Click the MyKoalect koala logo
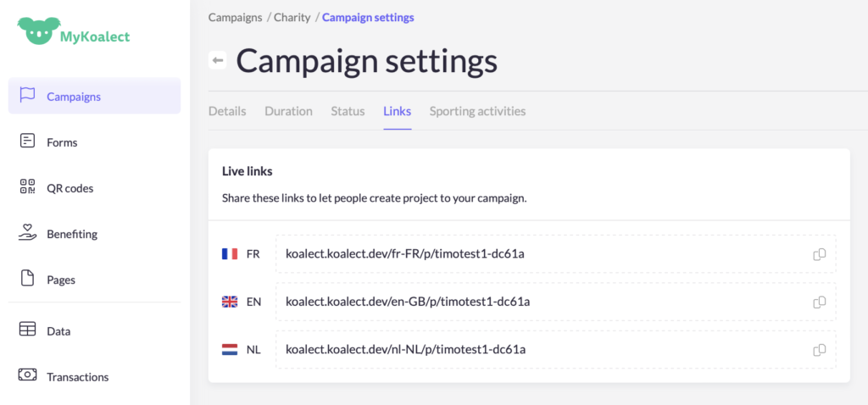The image size is (868, 405). pos(37,32)
